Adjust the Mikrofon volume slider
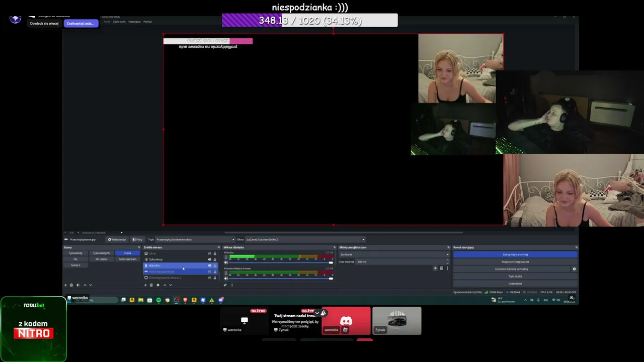The width and height of the screenshot is (644, 362). [281, 262]
